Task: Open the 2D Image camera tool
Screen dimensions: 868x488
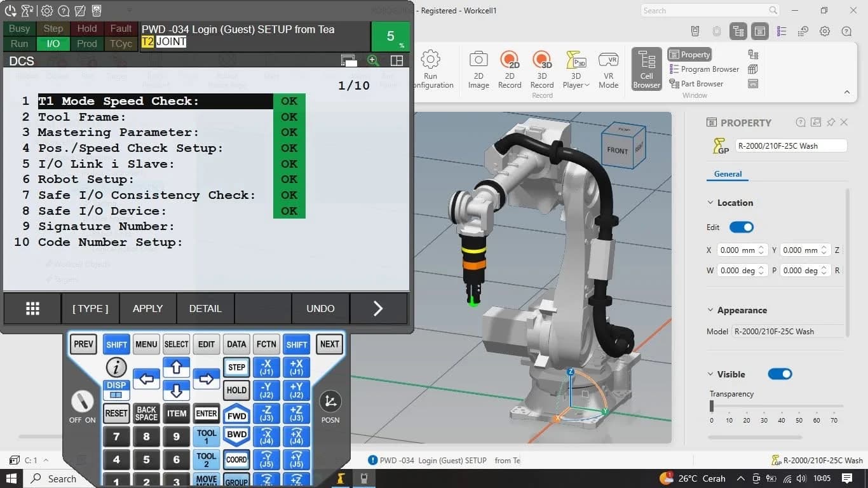Action: click(x=478, y=70)
